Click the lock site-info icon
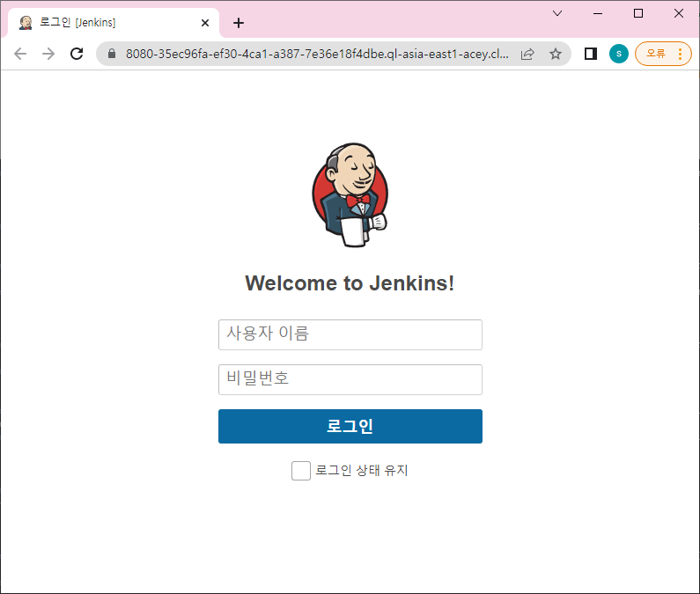 pyautogui.click(x=112, y=54)
